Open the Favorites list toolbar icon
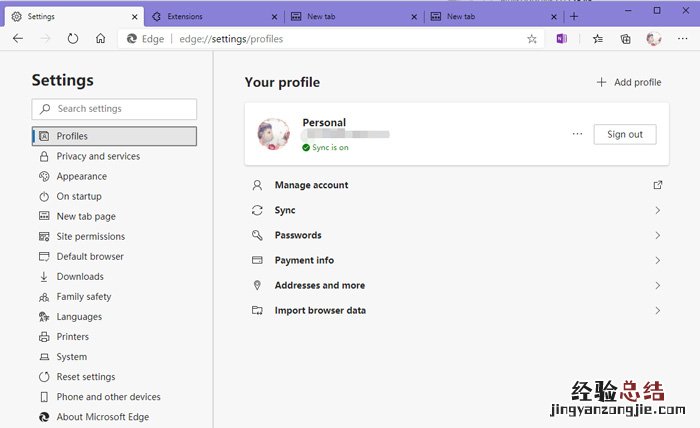The height and width of the screenshot is (428, 700). [598, 39]
